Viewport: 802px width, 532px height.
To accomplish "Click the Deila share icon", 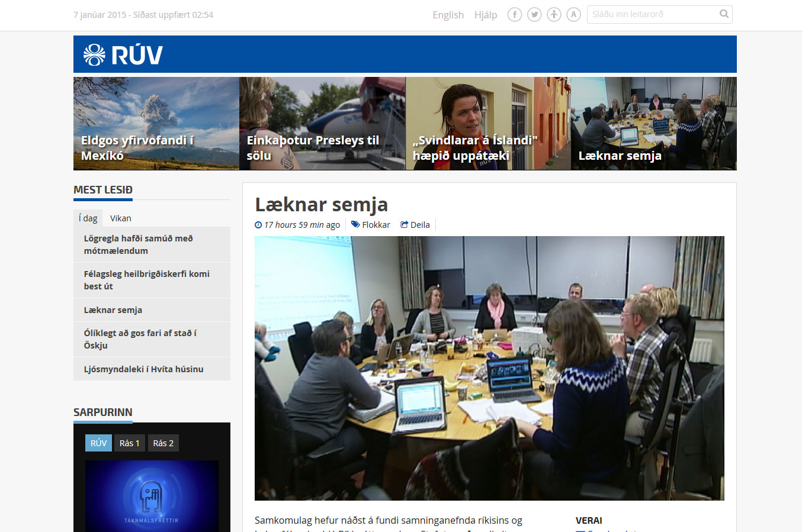I will click(x=404, y=225).
